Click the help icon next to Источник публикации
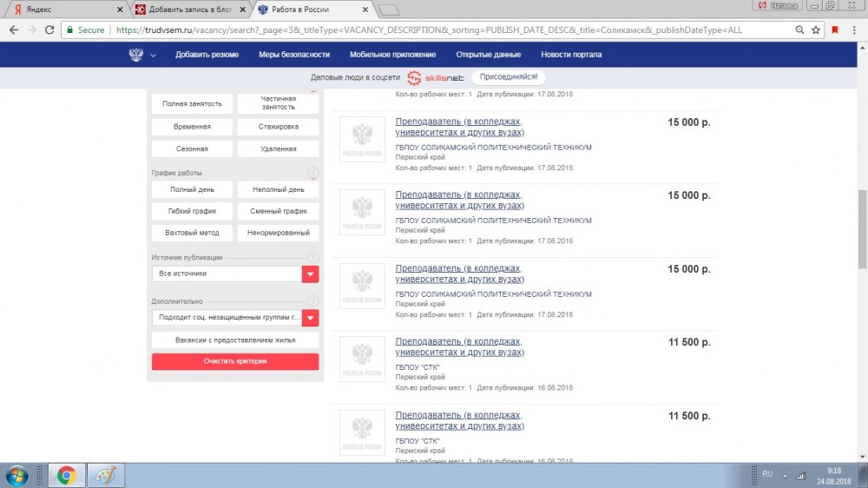868x488 pixels. (312, 257)
